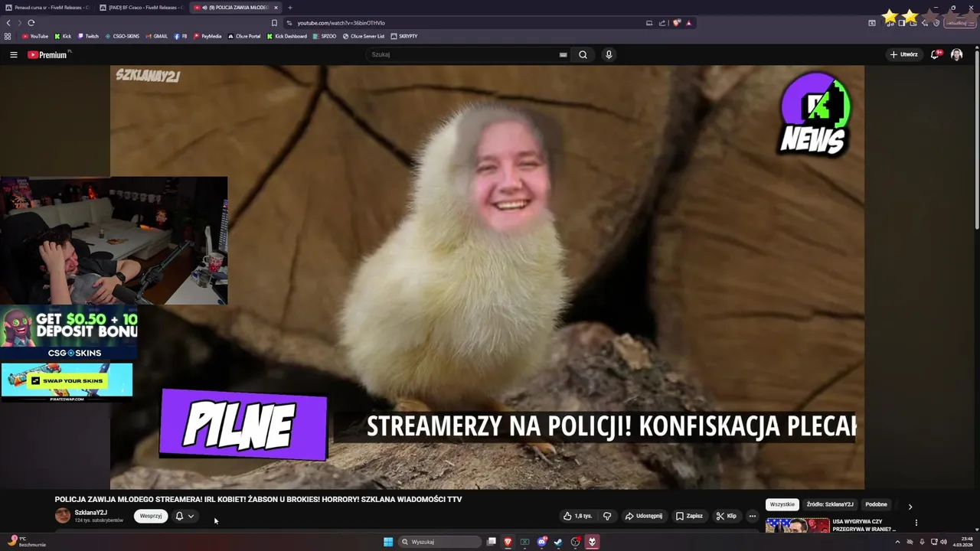Click the Utwórz create button
980x551 pixels.
pos(903,54)
